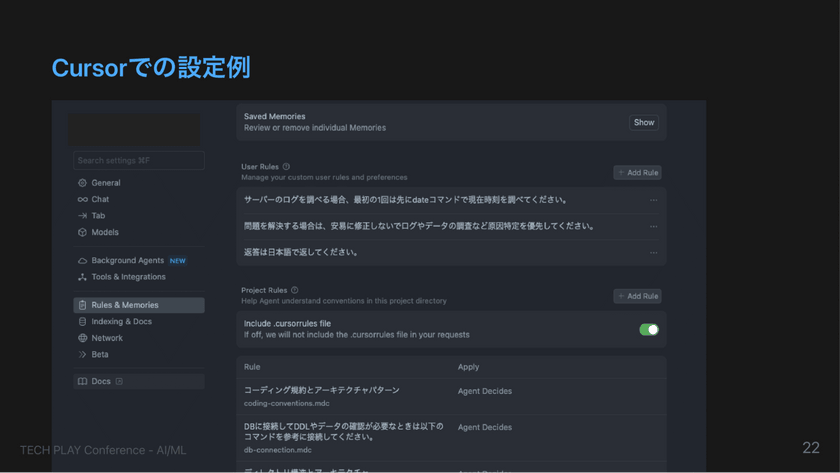Click Add Rule button for Project Rules
This screenshot has width=840, height=473.
pos(637,296)
